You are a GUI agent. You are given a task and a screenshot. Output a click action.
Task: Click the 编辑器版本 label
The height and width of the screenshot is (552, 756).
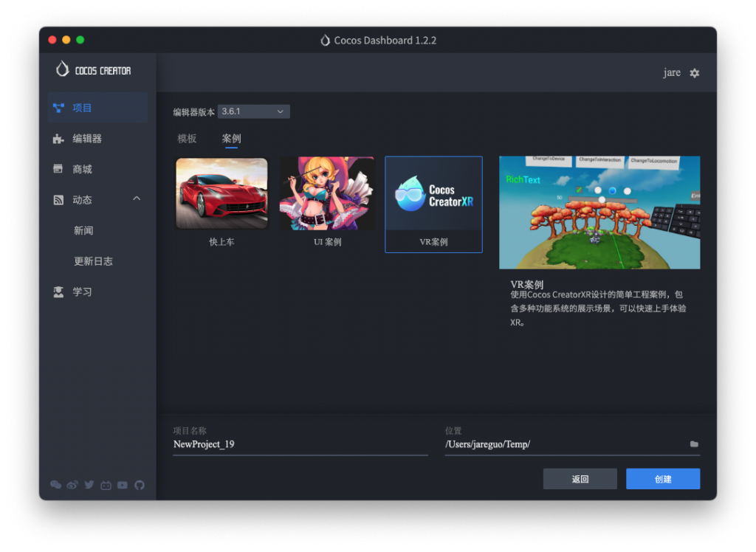(x=194, y=112)
